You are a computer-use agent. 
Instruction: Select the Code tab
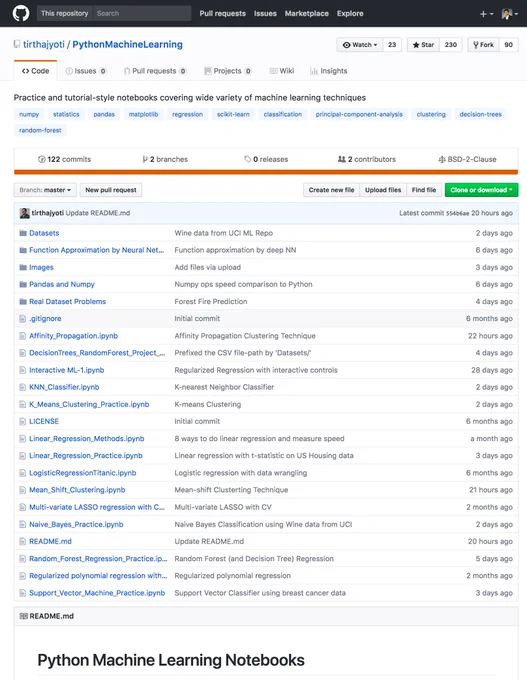[36, 71]
